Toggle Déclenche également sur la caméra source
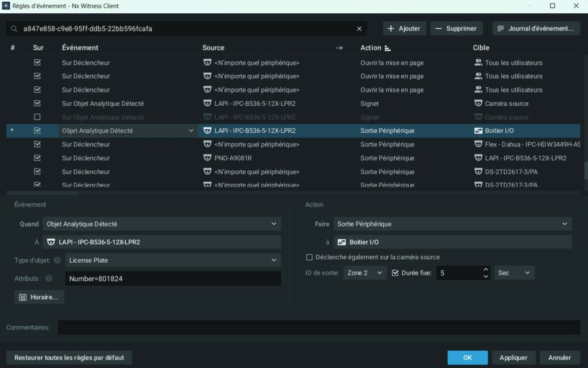The width and height of the screenshot is (588, 368). pyautogui.click(x=310, y=257)
